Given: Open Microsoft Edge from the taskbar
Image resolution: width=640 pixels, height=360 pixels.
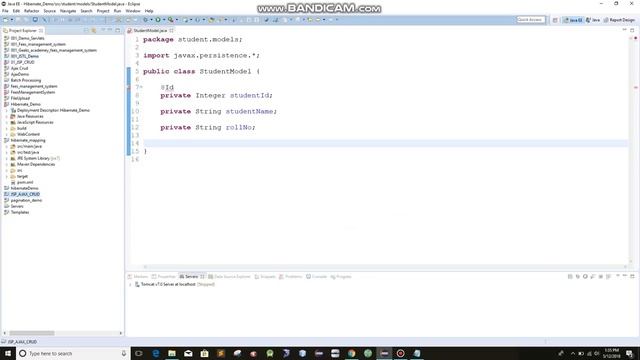Looking at the screenshot, I should point(156,353).
